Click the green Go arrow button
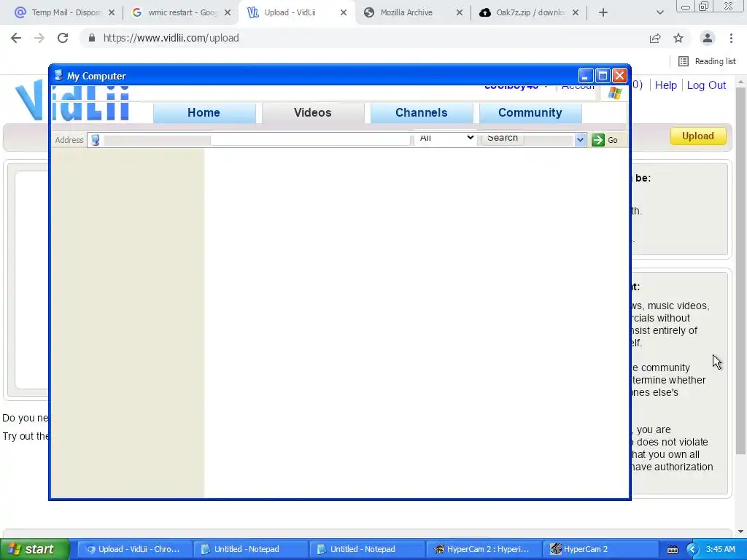The height and width of the screenshot is (560, 747). pos(598,140)
